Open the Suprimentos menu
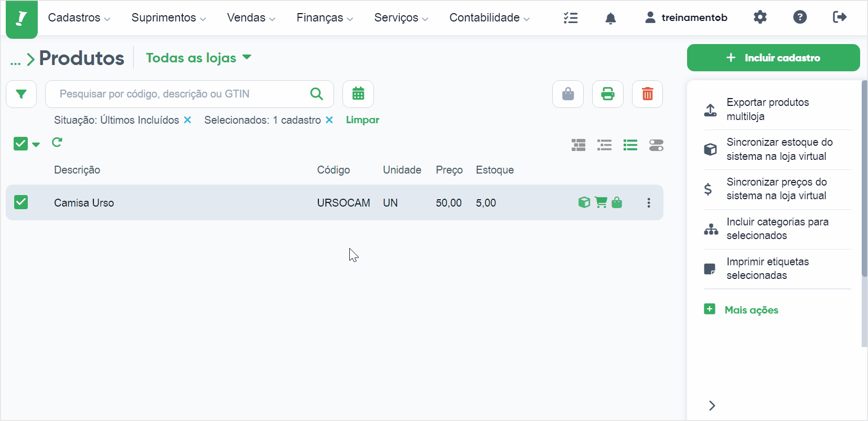The width and height of the screenshot is (868, 421). [169, 18]
